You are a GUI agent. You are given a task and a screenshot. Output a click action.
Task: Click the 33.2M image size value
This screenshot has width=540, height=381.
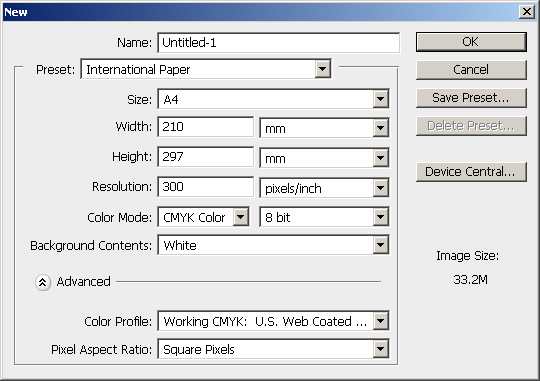(470, 280)
